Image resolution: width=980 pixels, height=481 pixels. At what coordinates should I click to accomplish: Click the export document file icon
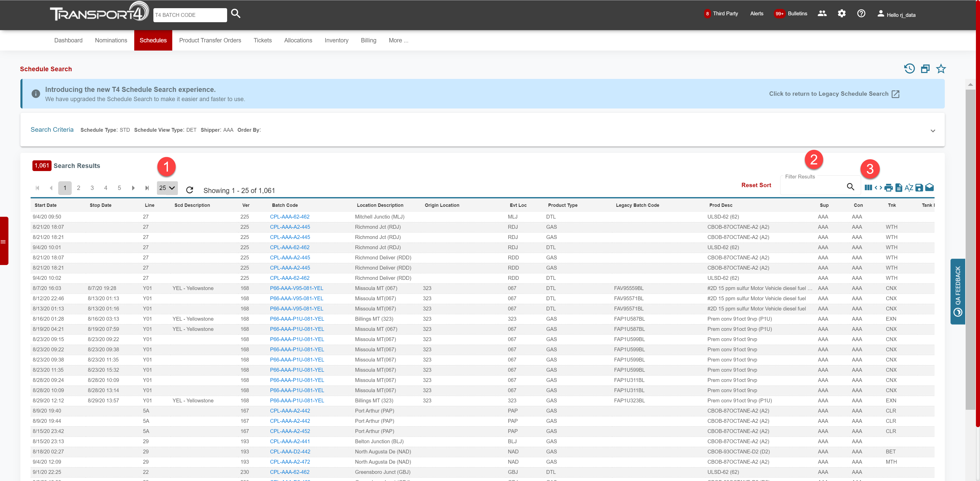(899, 187)
